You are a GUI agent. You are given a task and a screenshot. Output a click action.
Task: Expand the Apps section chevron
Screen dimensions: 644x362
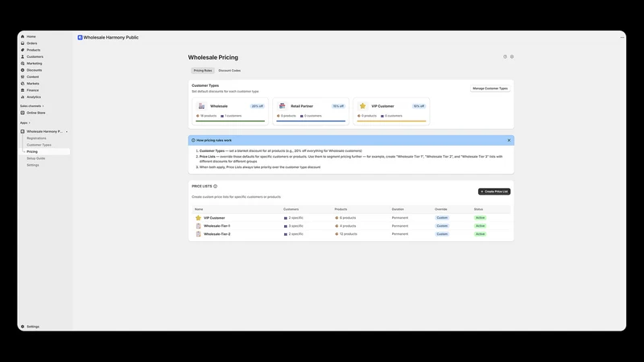click(x=30, y=123)
